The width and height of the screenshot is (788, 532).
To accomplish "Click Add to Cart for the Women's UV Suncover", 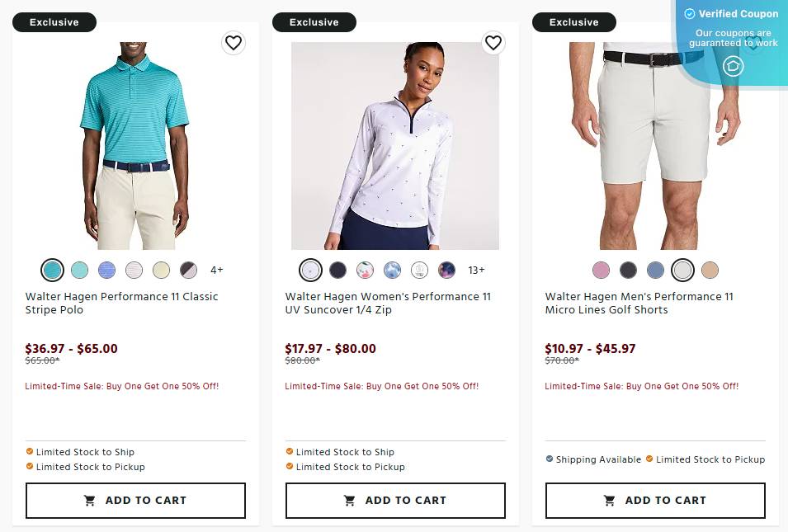I will 394,500.
